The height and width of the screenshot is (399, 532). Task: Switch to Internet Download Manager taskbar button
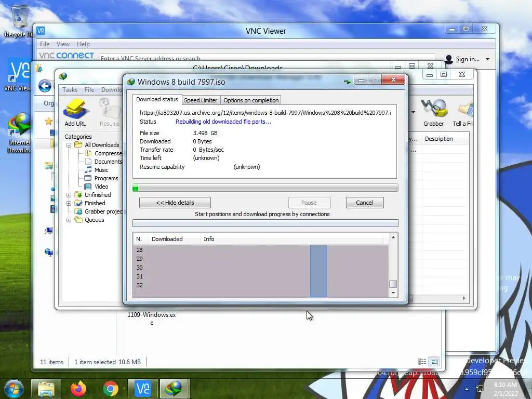[174, 389]
